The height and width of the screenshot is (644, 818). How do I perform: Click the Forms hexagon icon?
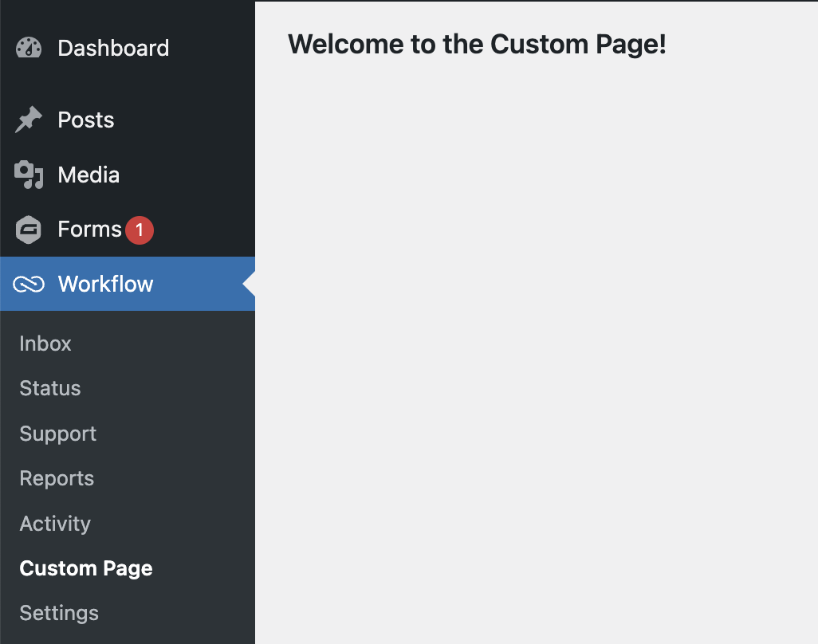pyautogui.click(x=29, y=230)
